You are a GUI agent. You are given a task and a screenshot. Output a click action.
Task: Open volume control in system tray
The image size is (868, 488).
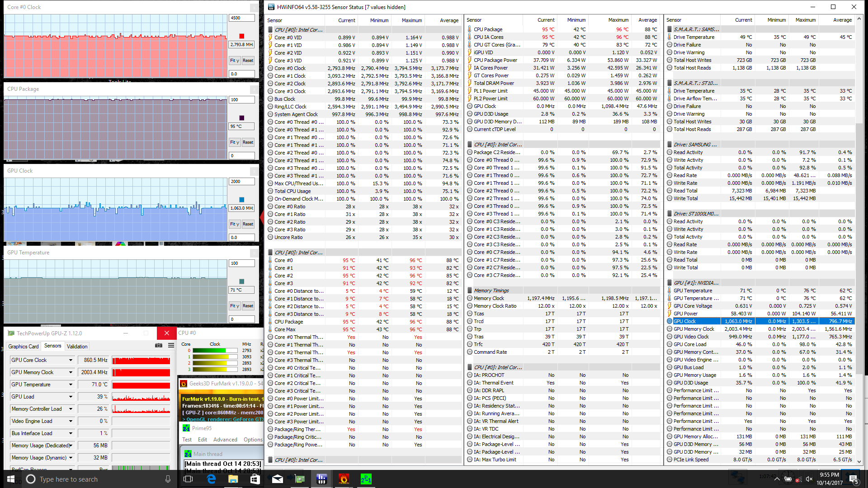pyautogui.click(x=809, y=479)
